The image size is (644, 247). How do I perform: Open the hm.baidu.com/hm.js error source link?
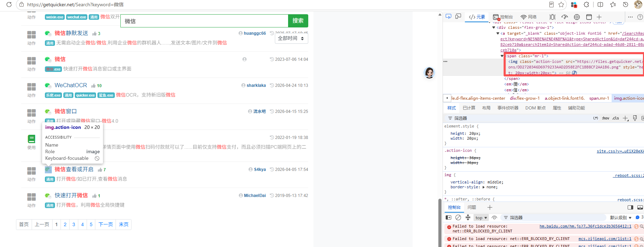[x=585, y=226]
